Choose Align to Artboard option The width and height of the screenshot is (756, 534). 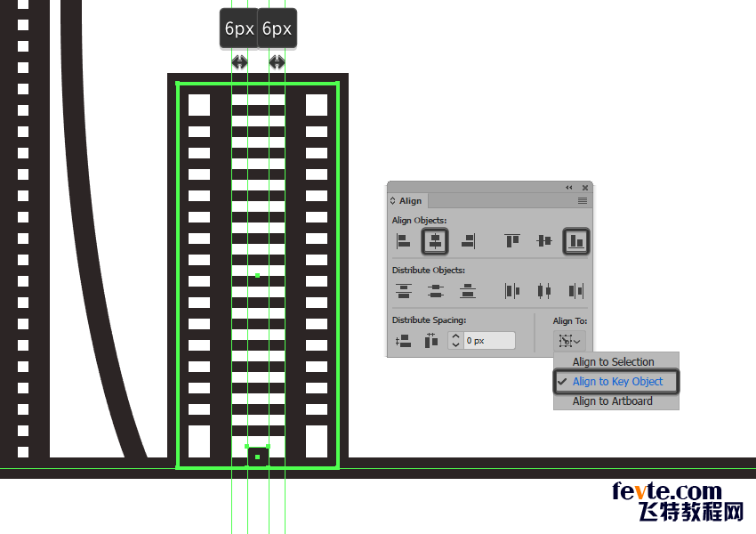click(612, 401)
